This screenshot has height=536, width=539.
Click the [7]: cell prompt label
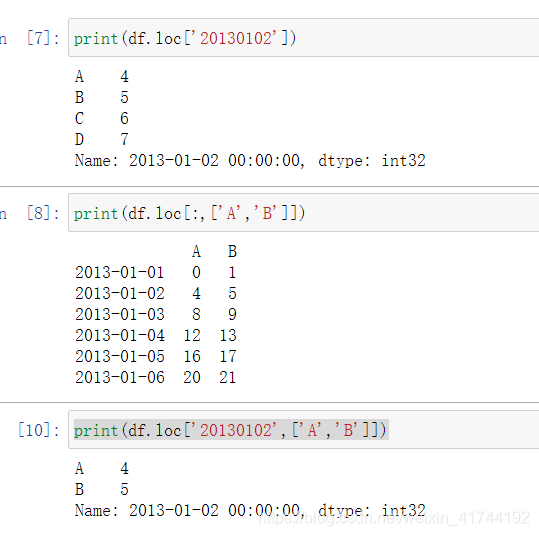[x=43, y=38]
